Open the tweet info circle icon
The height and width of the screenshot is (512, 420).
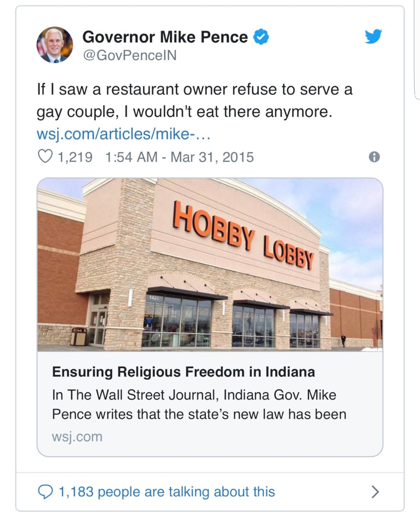[374, 158]
